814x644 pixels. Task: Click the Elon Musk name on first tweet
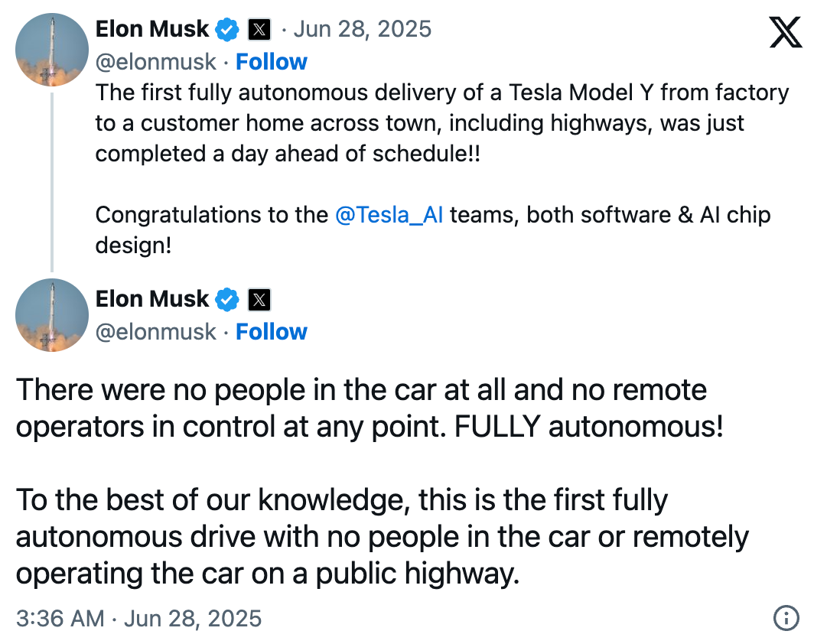click(x=152, y=29)
